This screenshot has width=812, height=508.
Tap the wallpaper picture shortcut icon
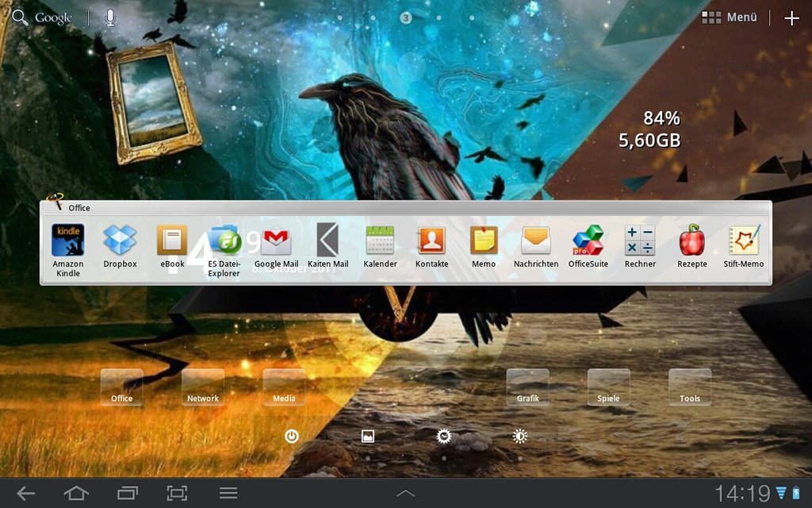pos(368,437)
